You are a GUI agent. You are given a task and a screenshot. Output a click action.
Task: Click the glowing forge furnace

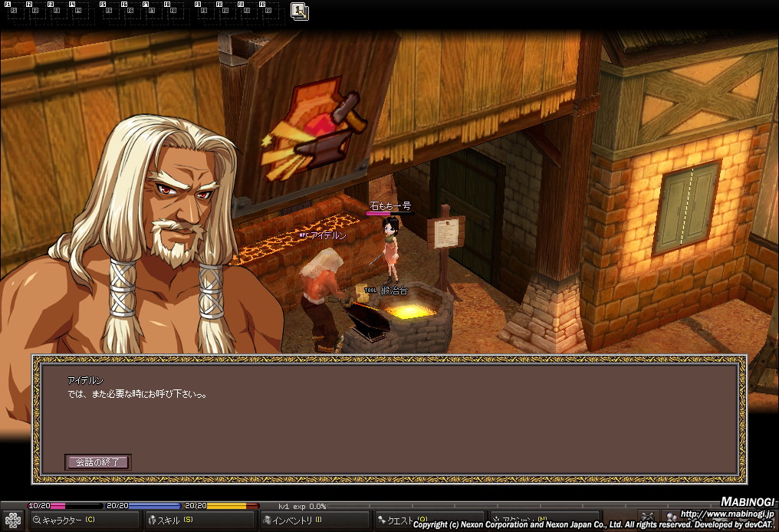412,312
